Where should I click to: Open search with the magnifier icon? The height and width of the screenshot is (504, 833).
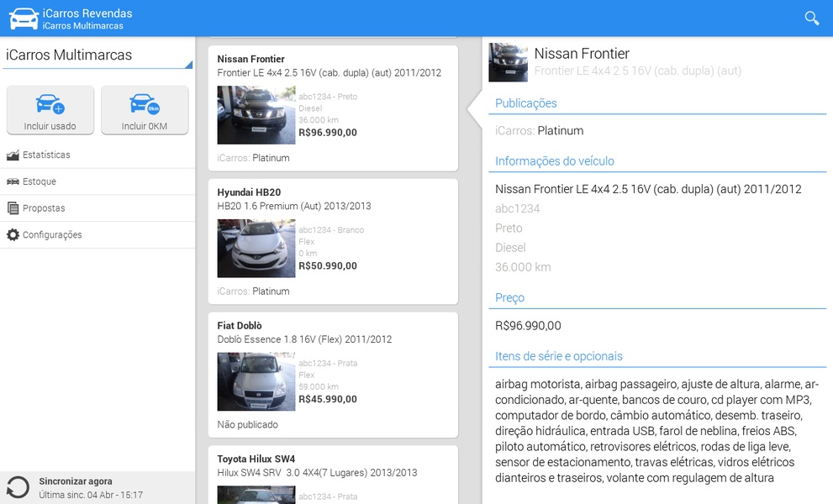point(811,18)
